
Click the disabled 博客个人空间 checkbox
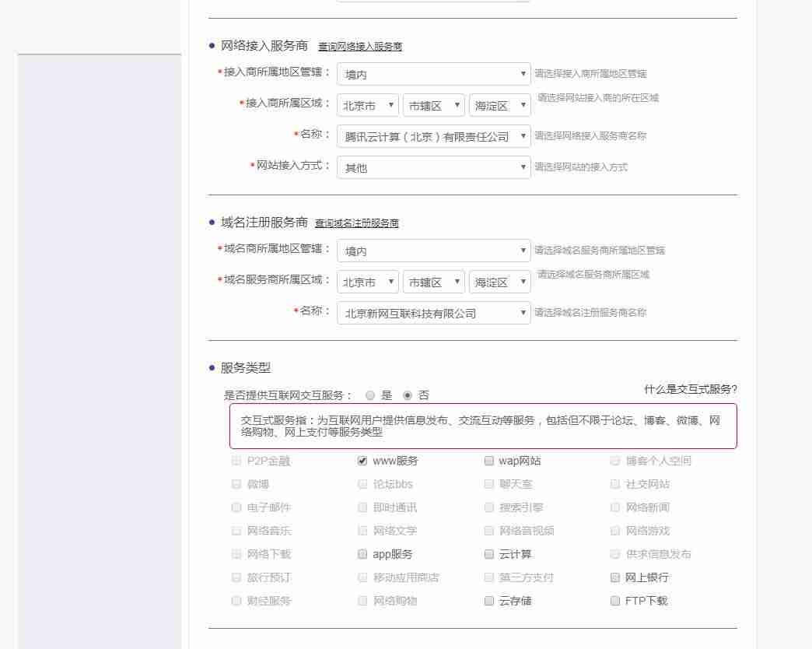pos(615,461)
